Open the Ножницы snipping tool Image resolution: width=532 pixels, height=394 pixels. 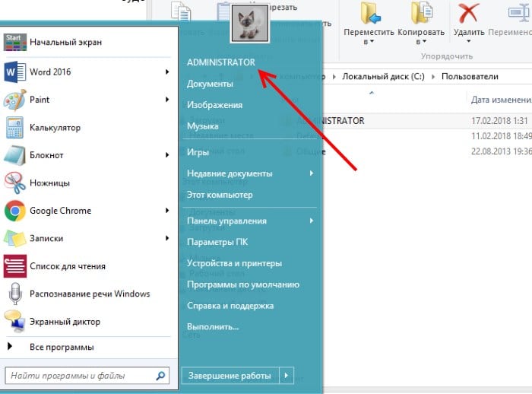point(49,183)
